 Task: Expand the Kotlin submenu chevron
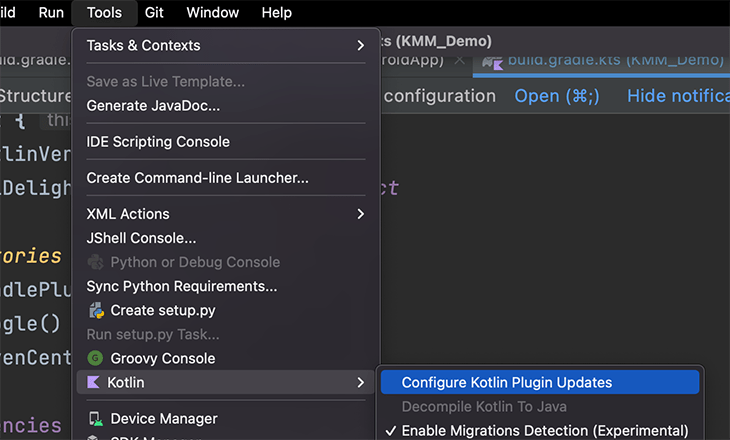[x=360, y=382]
